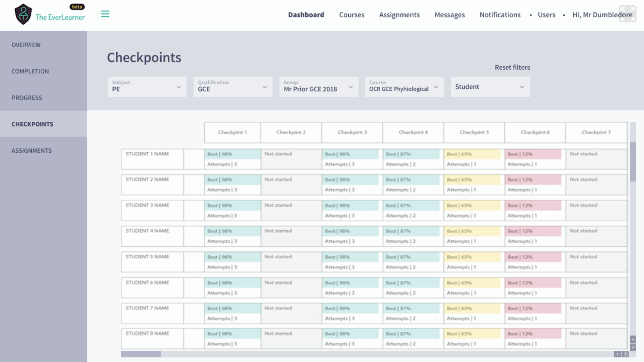
Task: Click the Checkpoints page heading
Action: (x=144, y=57)
